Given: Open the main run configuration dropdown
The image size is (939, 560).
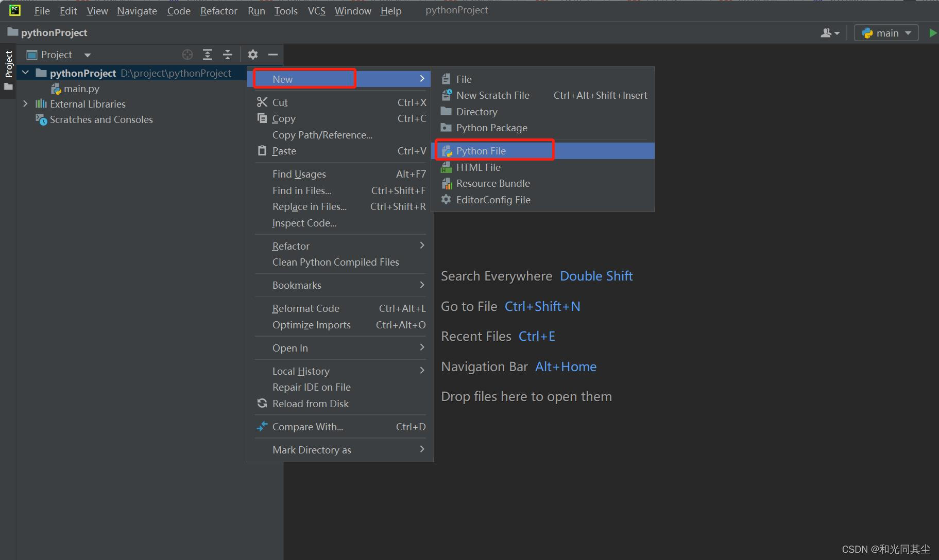Looking at the screenshot, I should [x=886, y=32].
